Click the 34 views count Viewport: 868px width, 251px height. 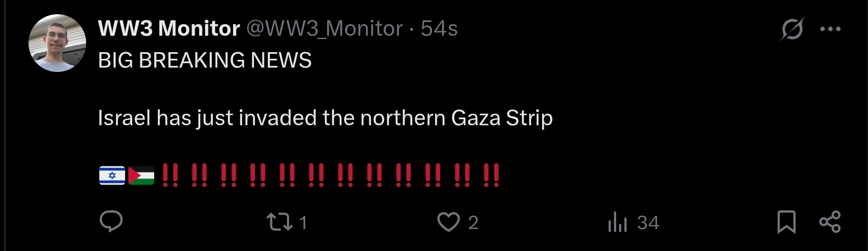(648, 222)
